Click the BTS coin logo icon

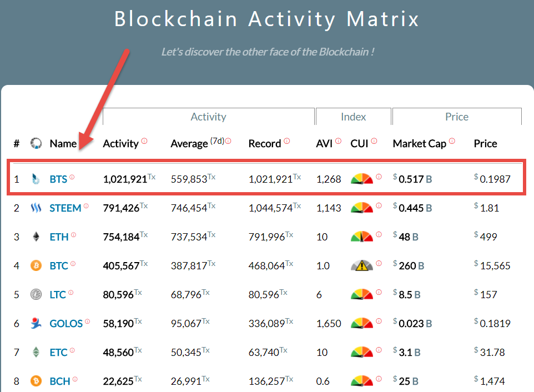pos(36,179)
